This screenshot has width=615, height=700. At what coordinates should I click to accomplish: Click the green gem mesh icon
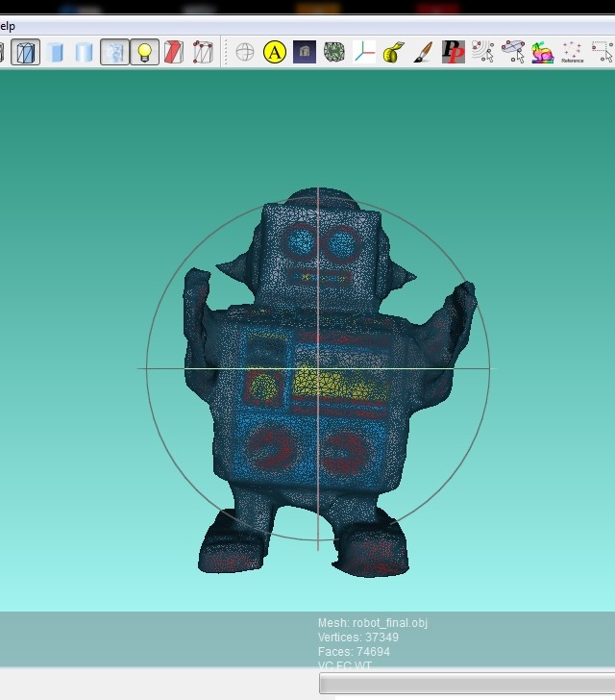(333, 52)
